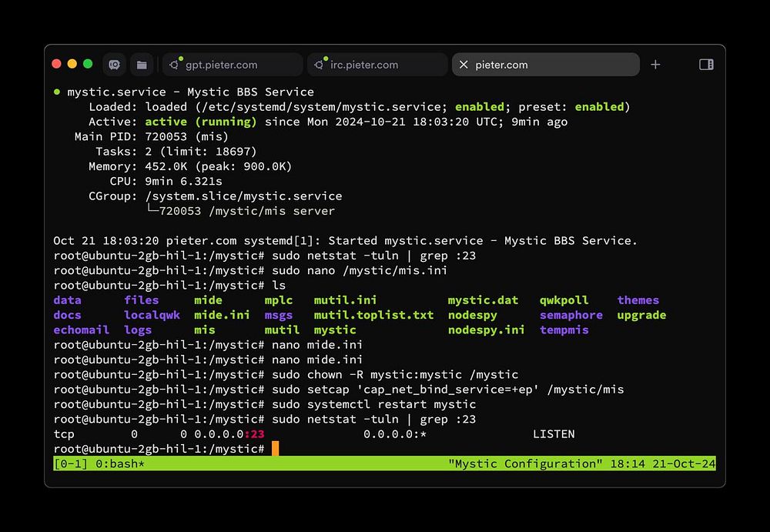Screen dimensions: 770x532
Task: Click the '720053 /mystic/mis server' process line
Action: (x=247, y=211)
